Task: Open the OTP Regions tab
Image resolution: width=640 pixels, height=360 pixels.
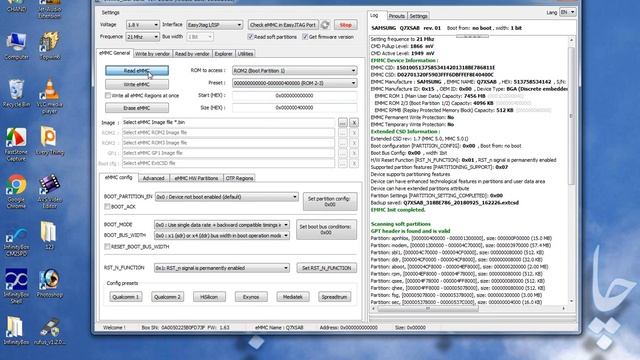Action: coord(240,178)
